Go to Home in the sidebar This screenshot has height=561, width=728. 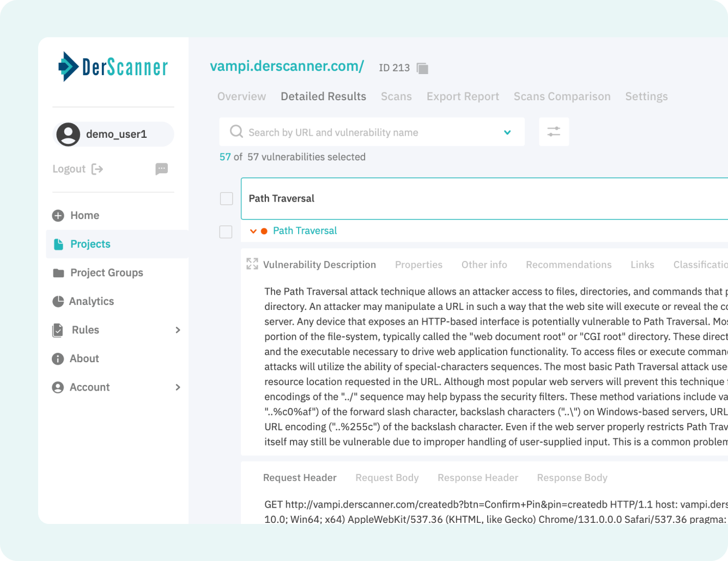tap(84, 216)
